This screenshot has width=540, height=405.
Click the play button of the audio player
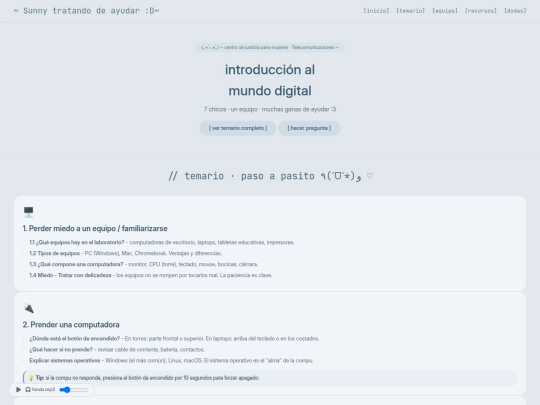pyautogui.click(x=18, y=390)
